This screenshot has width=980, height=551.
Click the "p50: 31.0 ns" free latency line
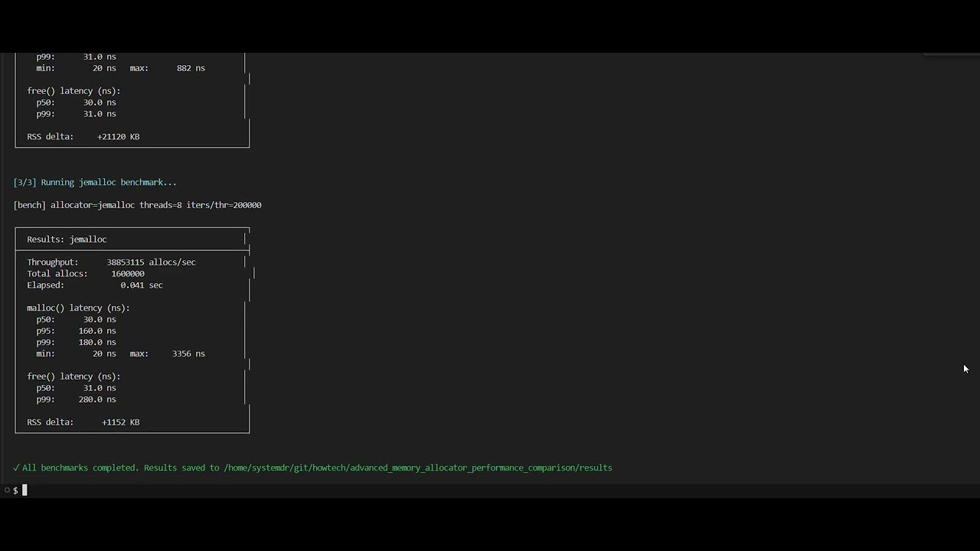[77, 388]
